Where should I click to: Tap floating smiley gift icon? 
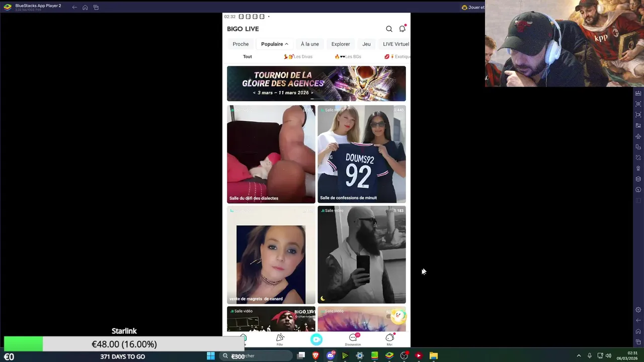pyautogui.click(x=398, y=316)
